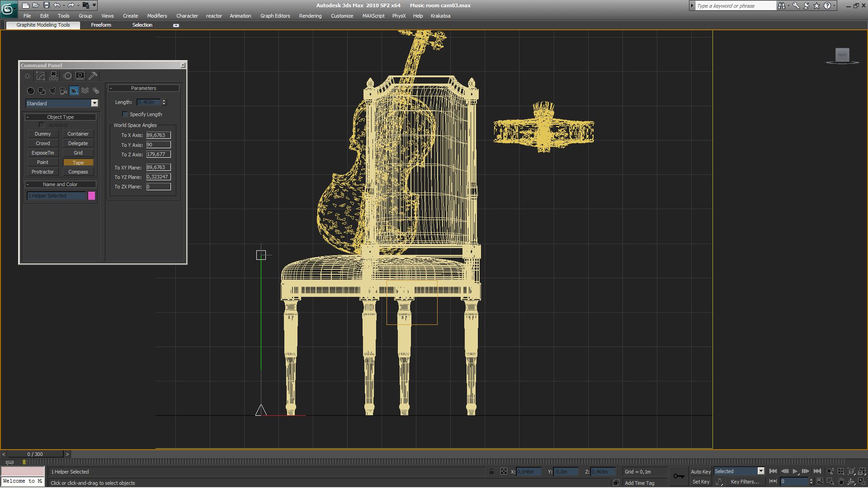Toggle the selection lock icon
The height and width of the screenshot is (488, 868).
(491, 472)
